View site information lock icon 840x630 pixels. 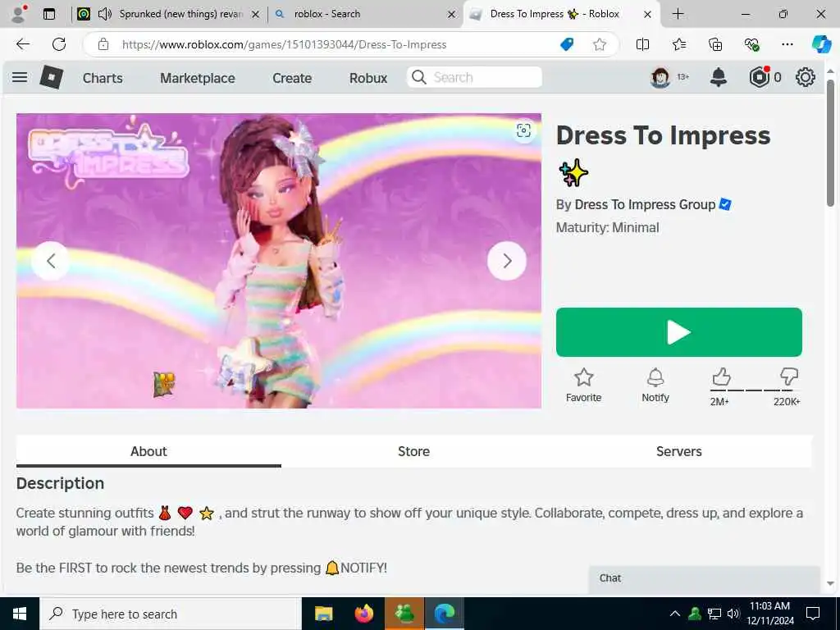103,44
